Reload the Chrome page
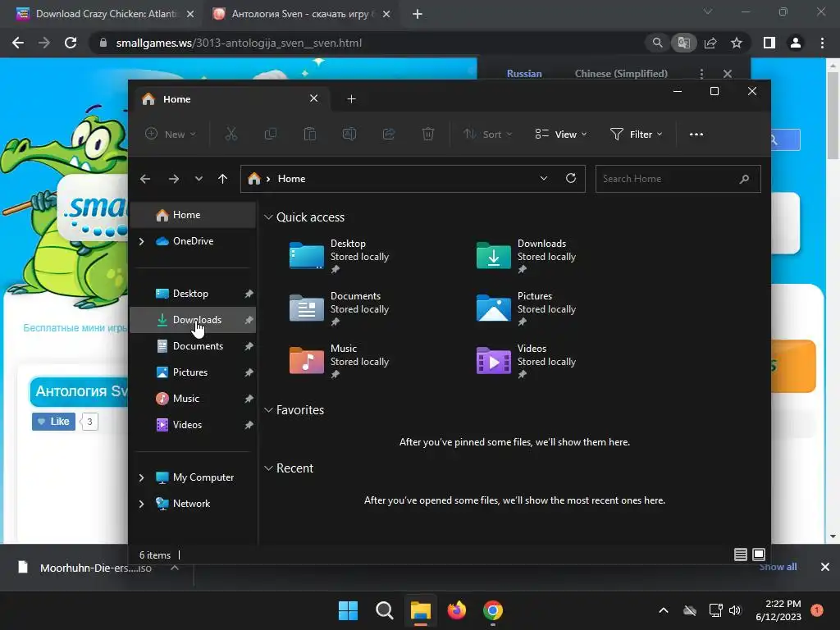The image size is (840, 630). (71, 43)
